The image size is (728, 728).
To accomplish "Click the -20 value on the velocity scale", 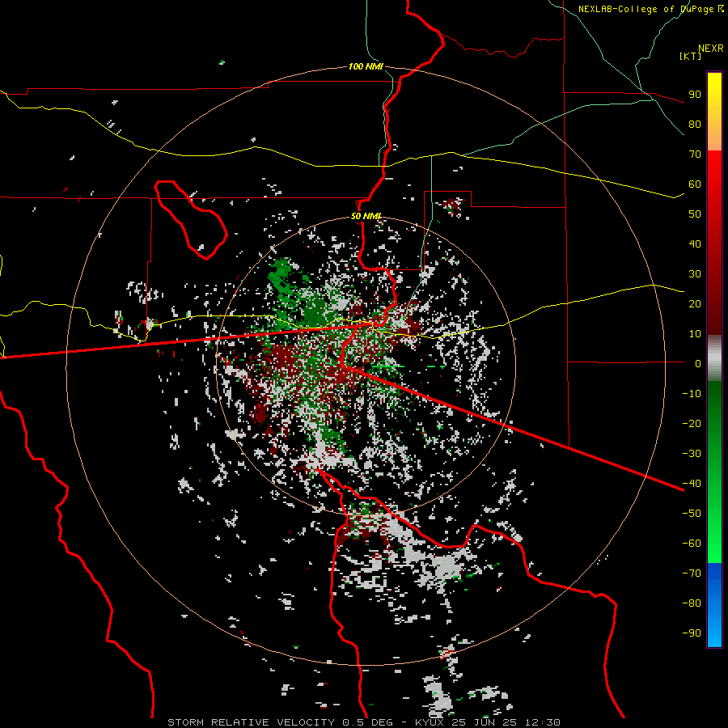I will (x=692, y=423).
